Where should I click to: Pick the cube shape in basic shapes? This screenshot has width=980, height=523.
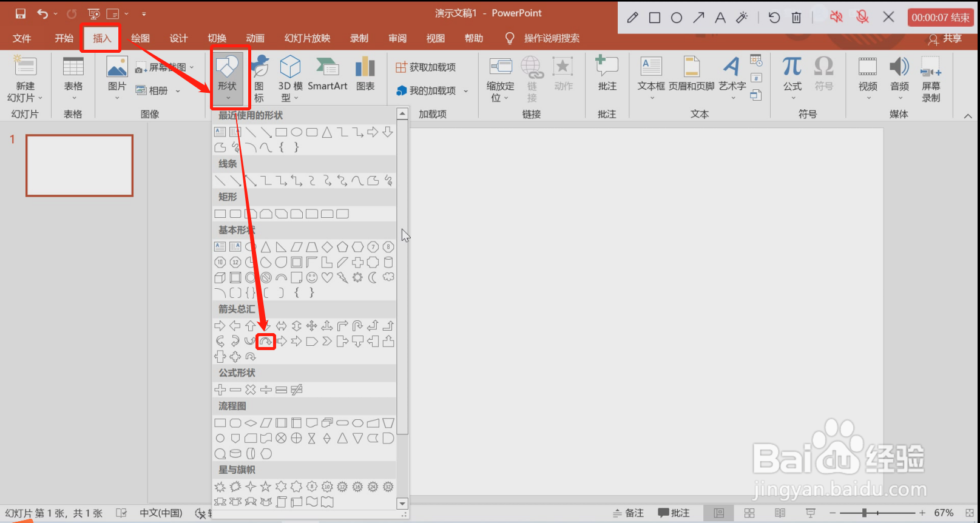pyautogui.click(x=220, y=278)
